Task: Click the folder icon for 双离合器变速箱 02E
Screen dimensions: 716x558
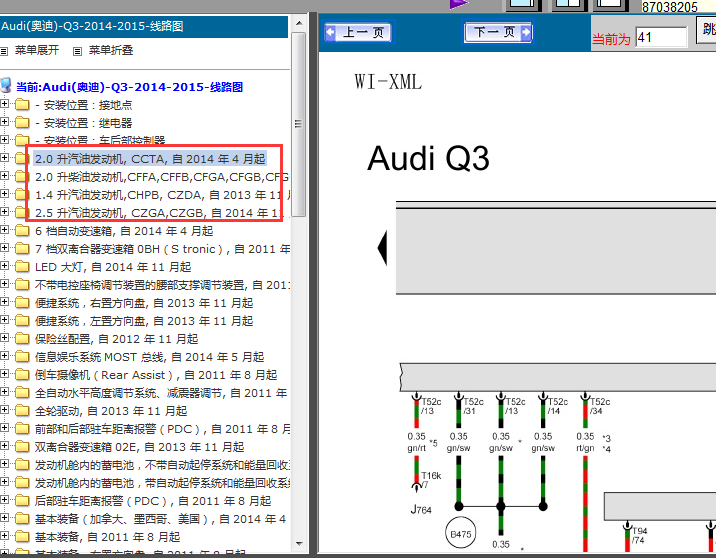Action: 22,447
